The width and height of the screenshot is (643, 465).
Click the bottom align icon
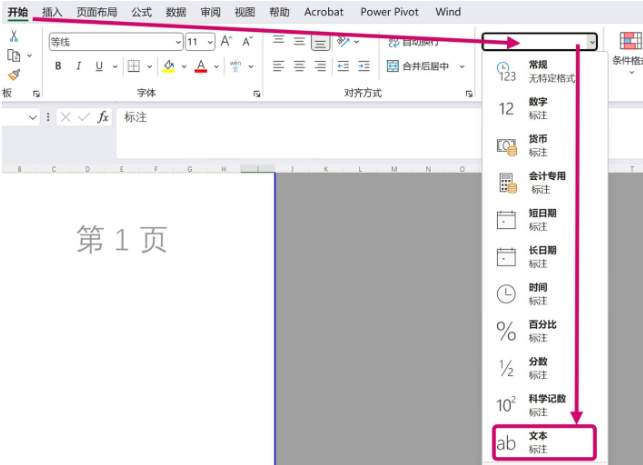[x=320, y=43]
